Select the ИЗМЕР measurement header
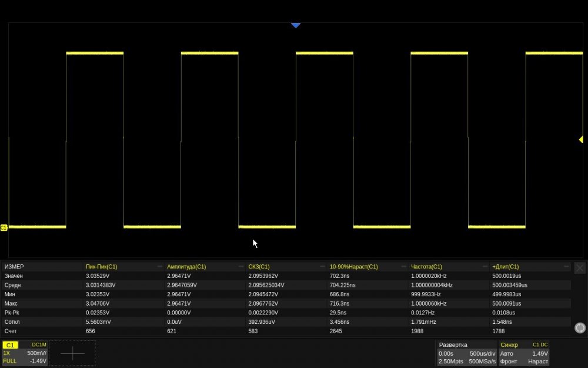Screen dimensions: 588x368 pos(14,267)
